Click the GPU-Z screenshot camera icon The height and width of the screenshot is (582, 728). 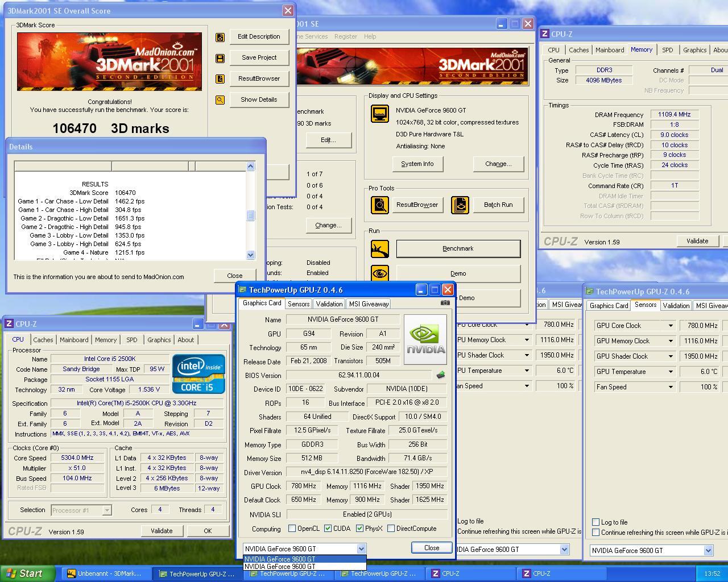(445, 303)
